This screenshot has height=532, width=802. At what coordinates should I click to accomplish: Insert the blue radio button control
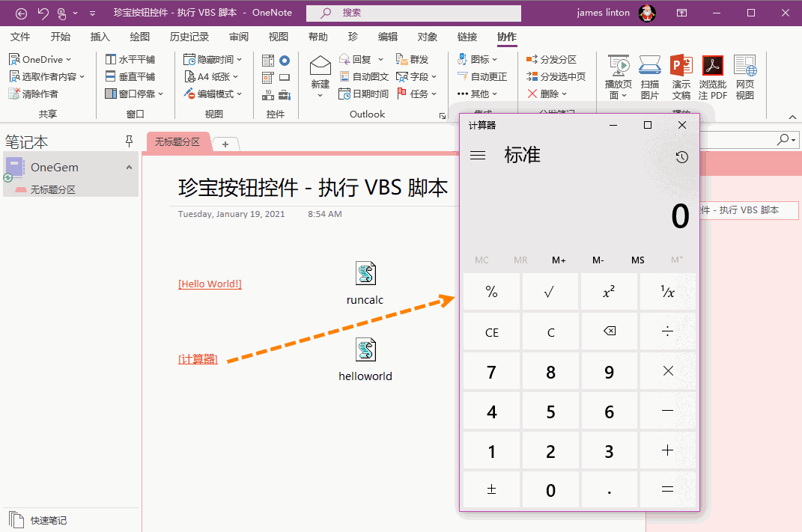285,61
